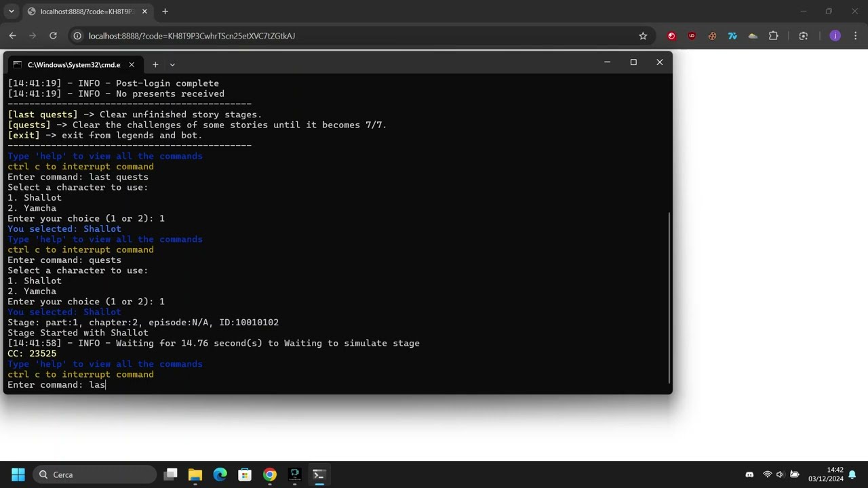
Task: Open the Chrome tab search dropdown
Action: coord(12,12)
